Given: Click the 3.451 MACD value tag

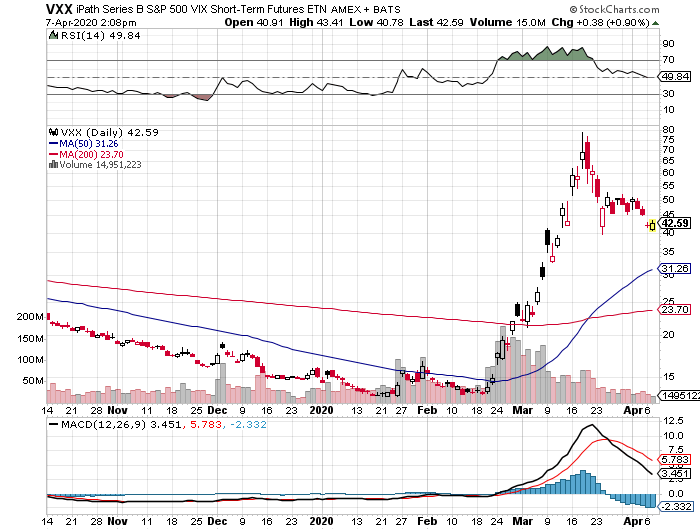Looking at the screenshot, I should point(675,474).
